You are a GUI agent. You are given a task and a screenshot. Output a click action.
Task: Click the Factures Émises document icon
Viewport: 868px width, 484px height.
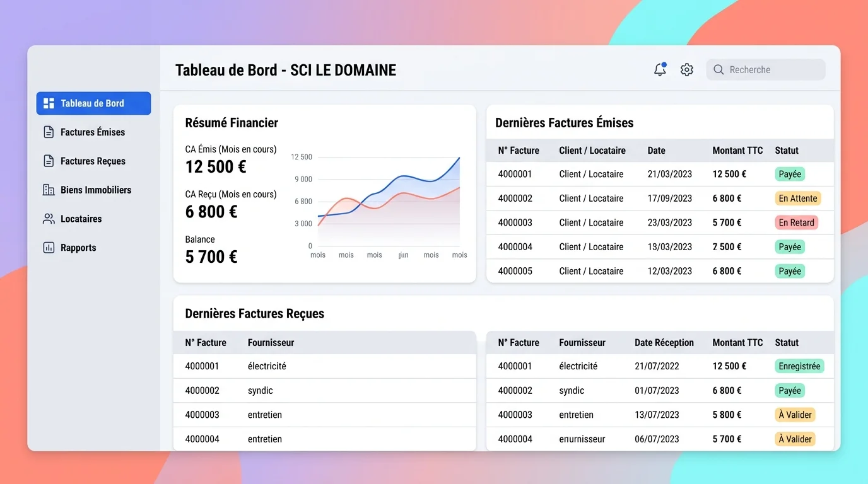(49, 132)
